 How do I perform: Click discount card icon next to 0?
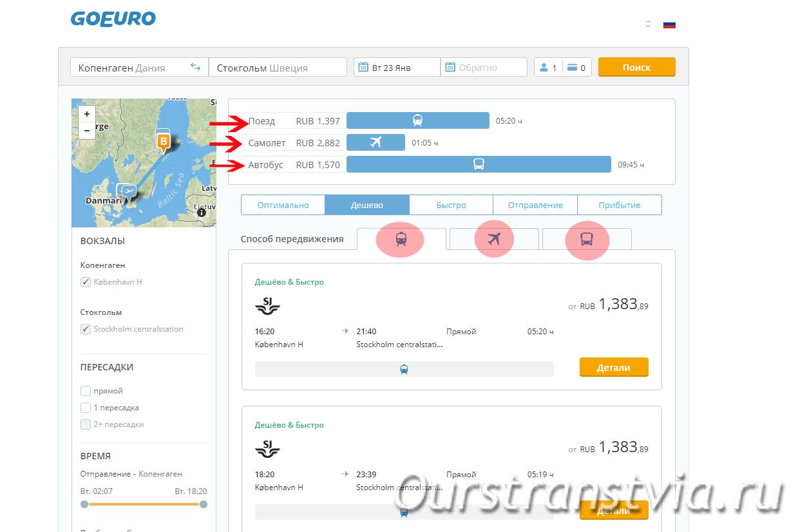(x=572, y=67)
